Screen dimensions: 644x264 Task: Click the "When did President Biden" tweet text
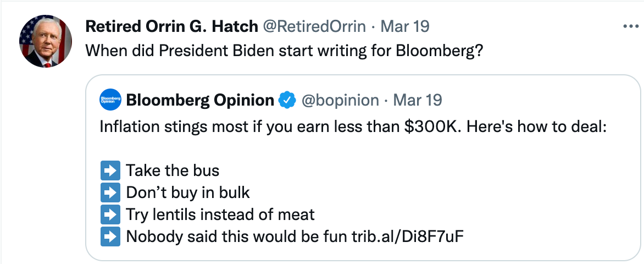[286, 52]
